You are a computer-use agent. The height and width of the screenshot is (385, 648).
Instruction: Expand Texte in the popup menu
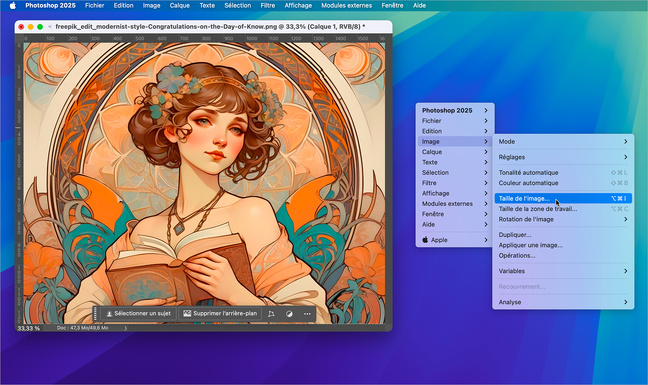point(455,162)
